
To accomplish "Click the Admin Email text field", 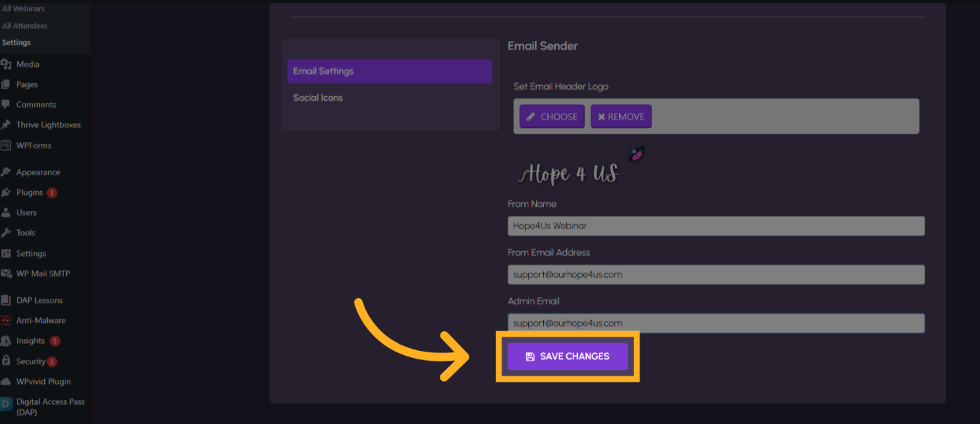I will click(715, 323).
